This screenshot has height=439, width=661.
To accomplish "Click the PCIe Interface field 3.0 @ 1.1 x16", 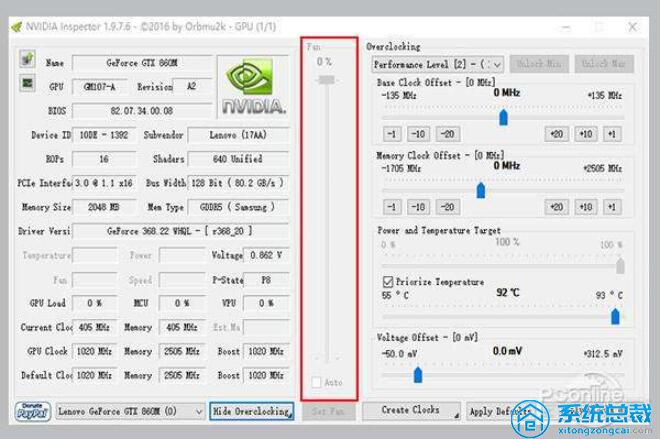I will [104, 183].
